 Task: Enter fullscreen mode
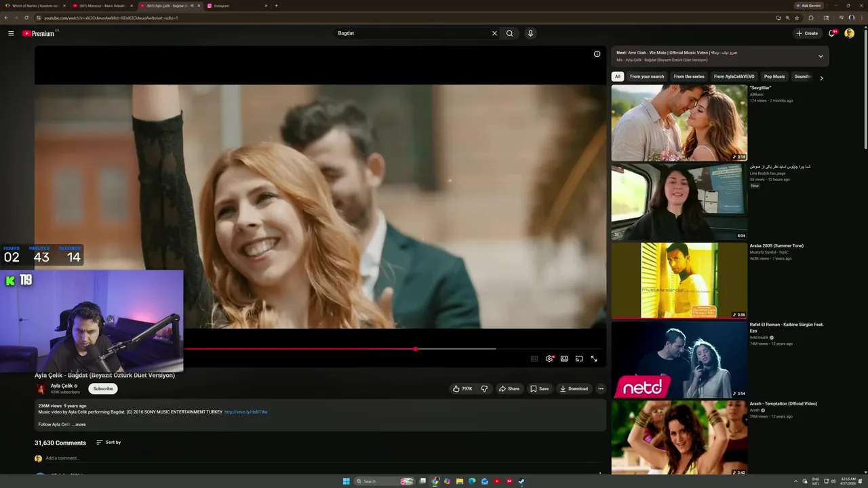[x=594, y=359]
